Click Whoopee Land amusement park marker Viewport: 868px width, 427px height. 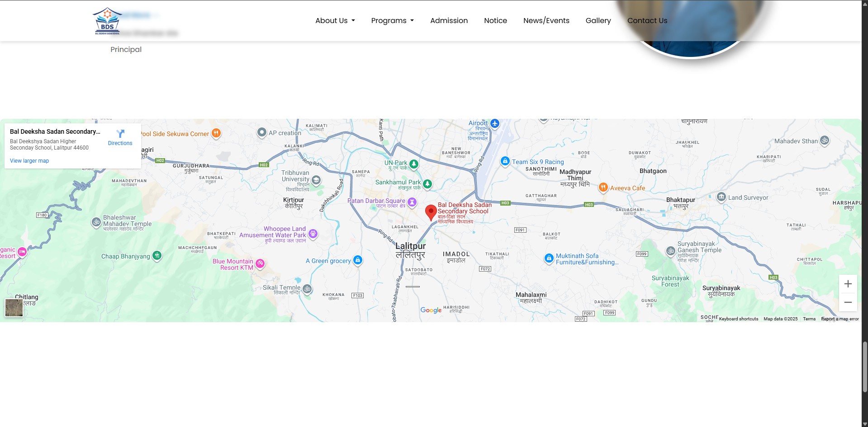[x=313, y=234]
